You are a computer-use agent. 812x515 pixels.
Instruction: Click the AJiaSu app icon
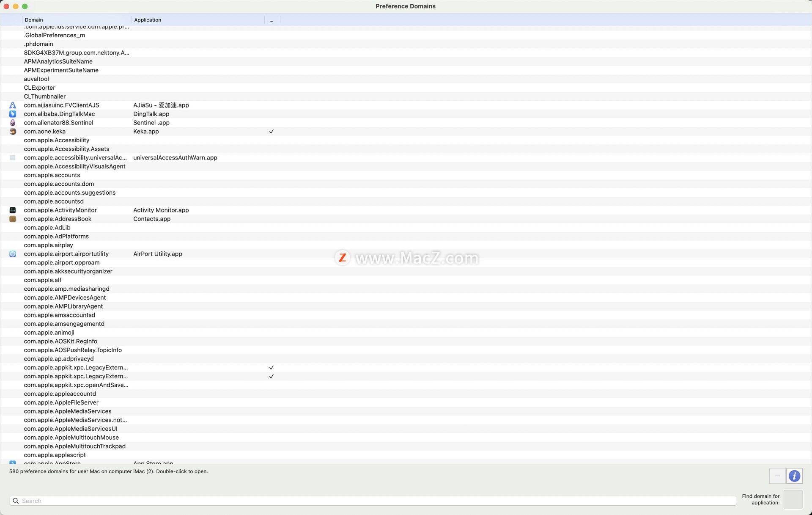(13, 105)
